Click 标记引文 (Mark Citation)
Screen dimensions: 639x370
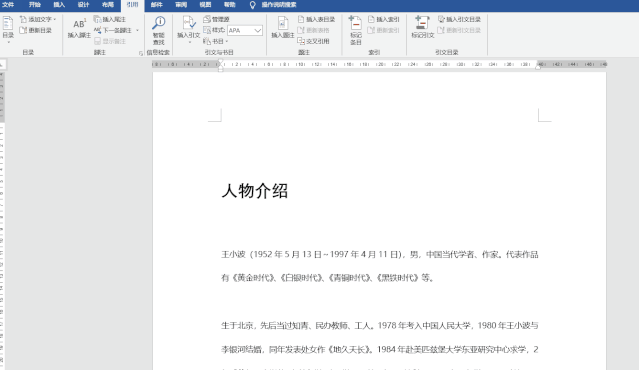[x=423, y=28]
